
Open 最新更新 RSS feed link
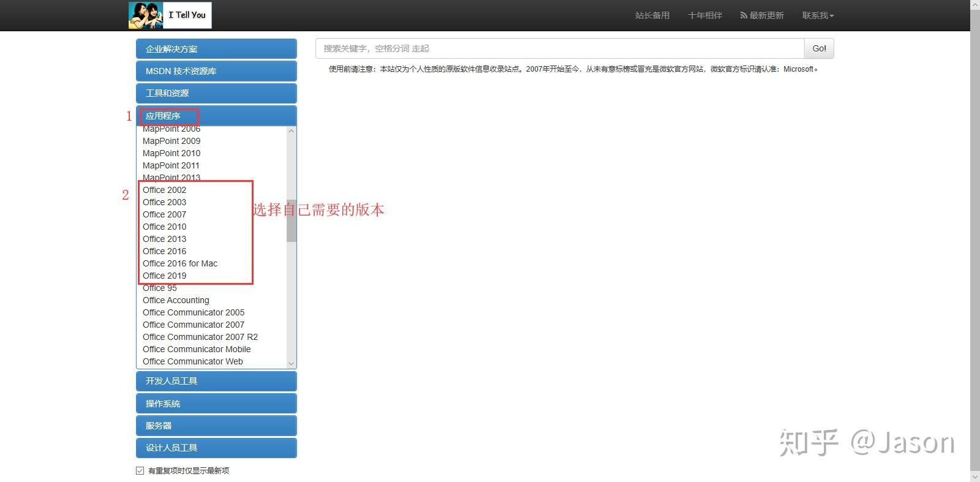point(762,15)
